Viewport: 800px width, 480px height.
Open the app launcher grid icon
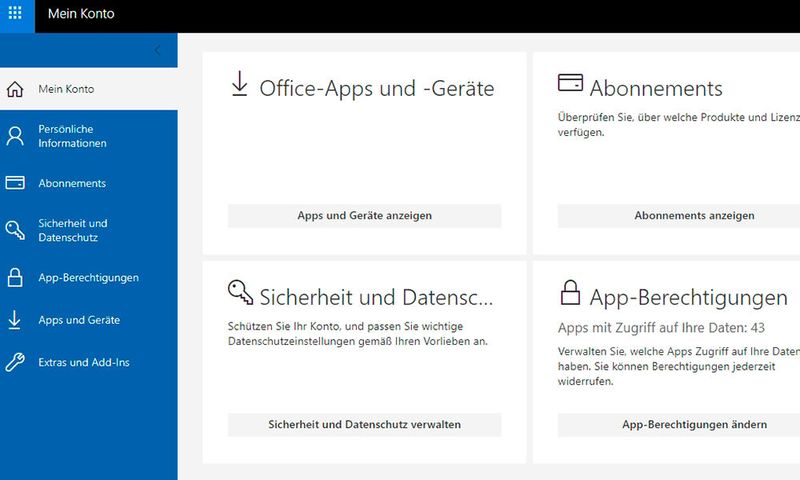coord(15,13)
